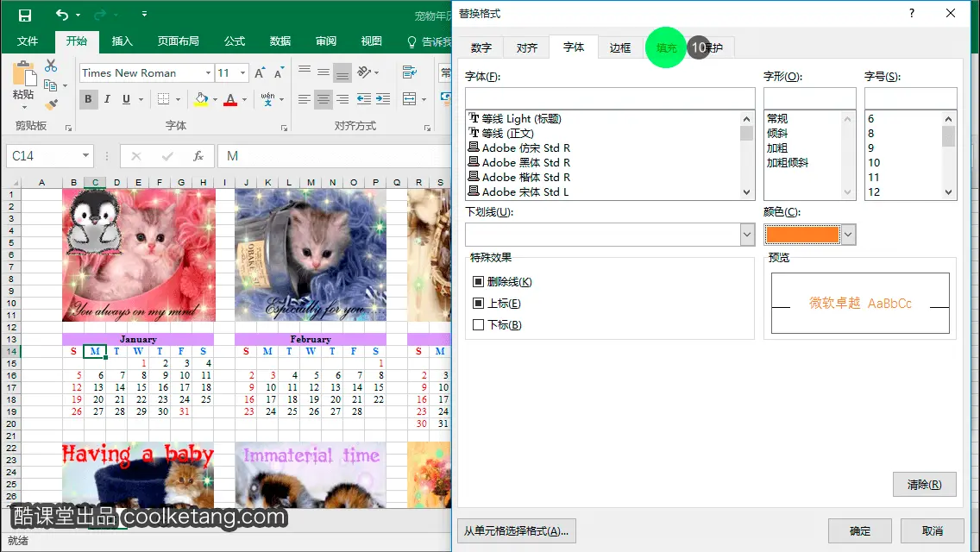Click the Center alignment icon
This screenshot has height=552, width=980.
click(324, 99)
